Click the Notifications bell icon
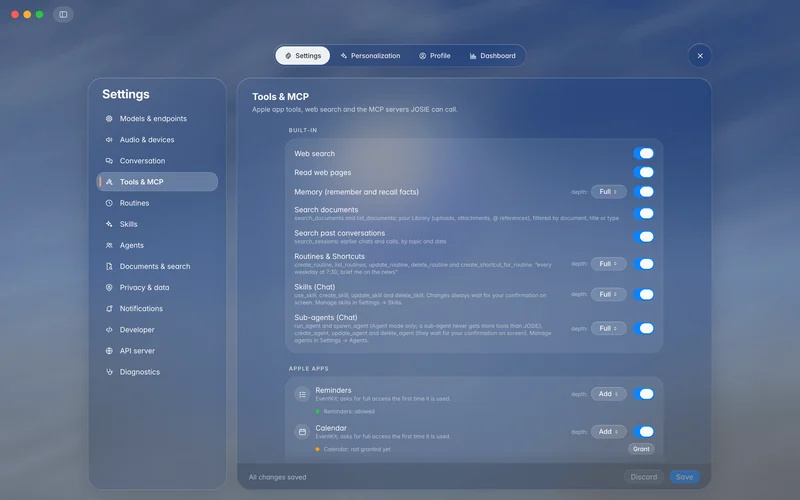Screen dimensions: 800x500 (x=109, y=309)
